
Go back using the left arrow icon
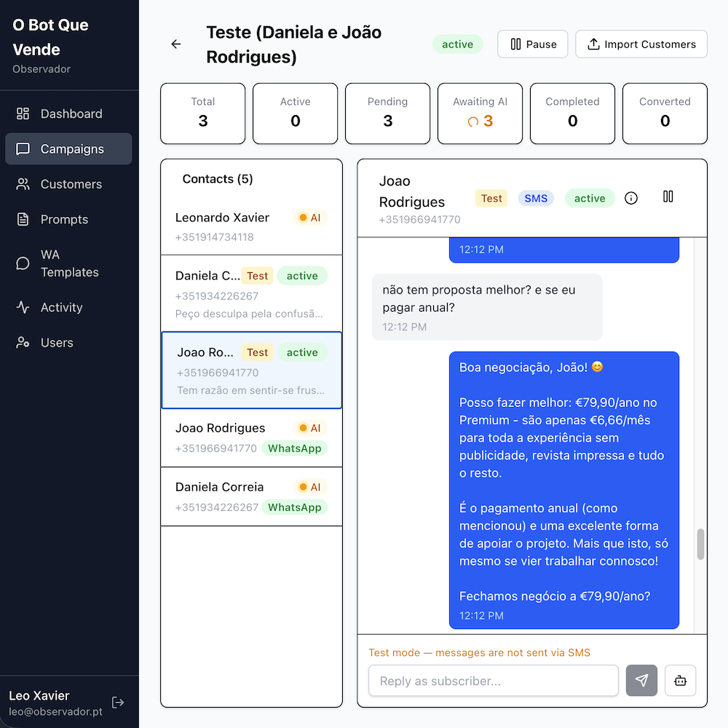click(176, 44)
